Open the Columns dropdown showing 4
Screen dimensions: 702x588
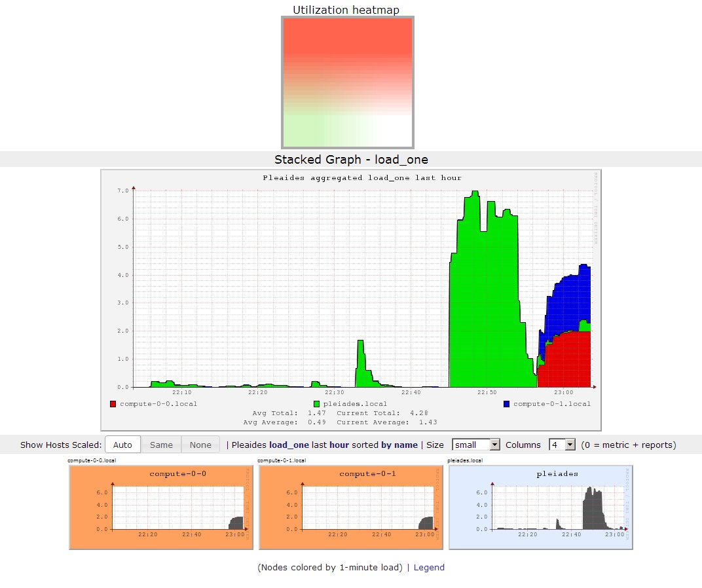[x=562, y=445]
